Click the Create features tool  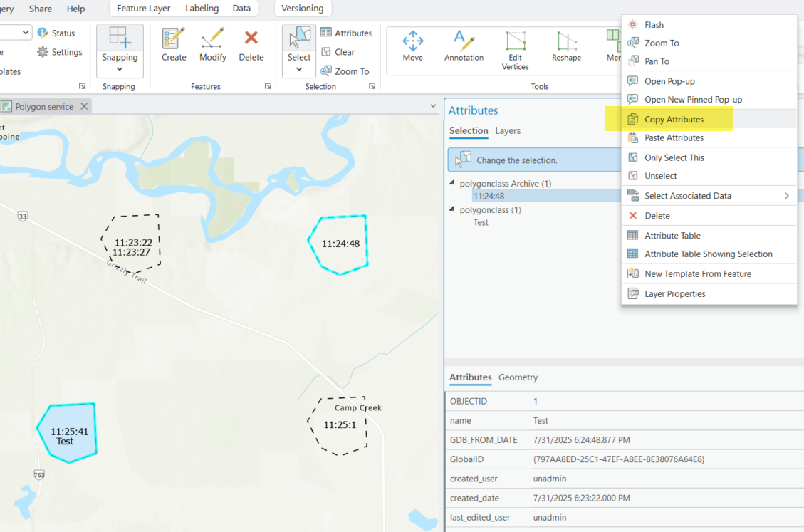click(x=173, y=45)
